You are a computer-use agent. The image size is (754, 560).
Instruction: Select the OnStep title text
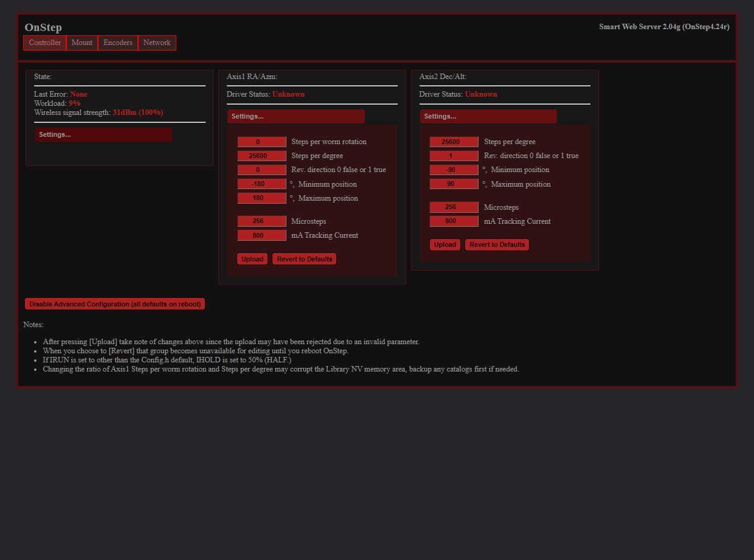43,27
